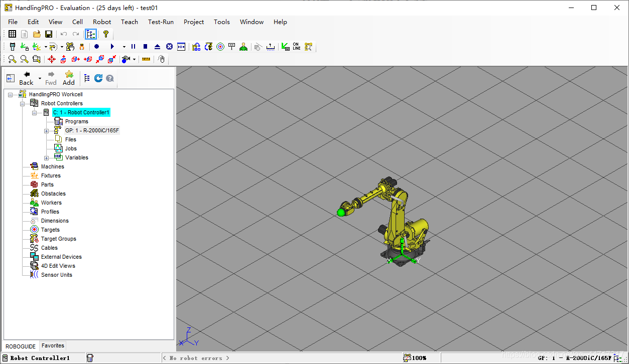Click the green worker figure icon
The width and height of the screenshot is (629, 364).
pyautogui.click(x=243, y=47)
